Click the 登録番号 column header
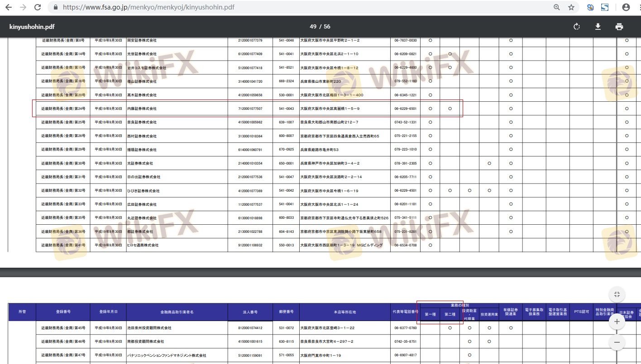Viewport: 641px width, 364px height. 63,312
